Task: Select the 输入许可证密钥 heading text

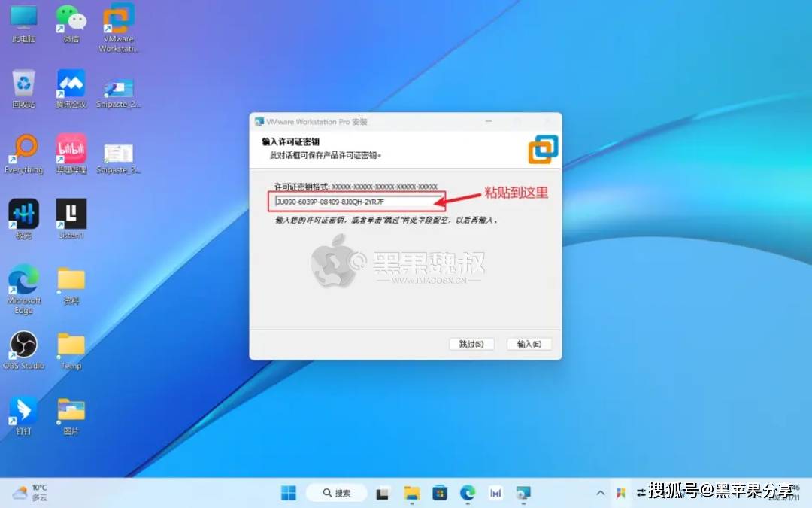Action: [290, 141]
